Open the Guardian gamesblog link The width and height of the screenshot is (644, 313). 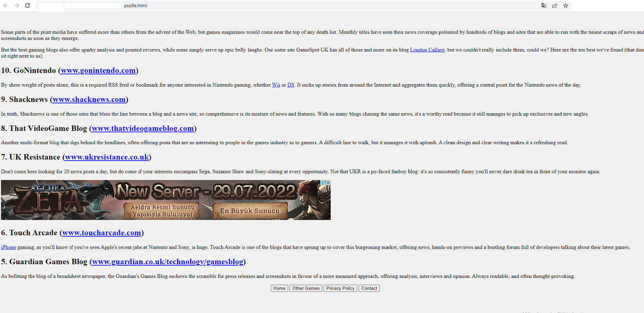(168, 262)
